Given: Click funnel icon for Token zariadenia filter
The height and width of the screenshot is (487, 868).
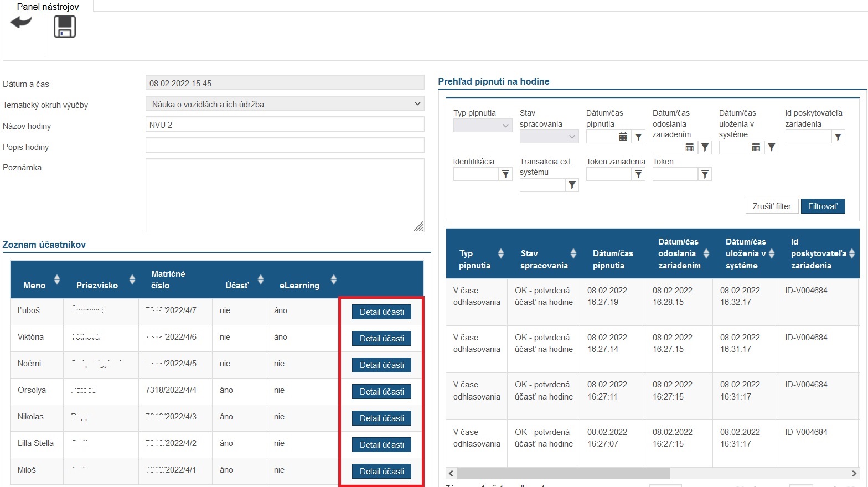Looking at the screenshot, I should [x=638, y=175].
